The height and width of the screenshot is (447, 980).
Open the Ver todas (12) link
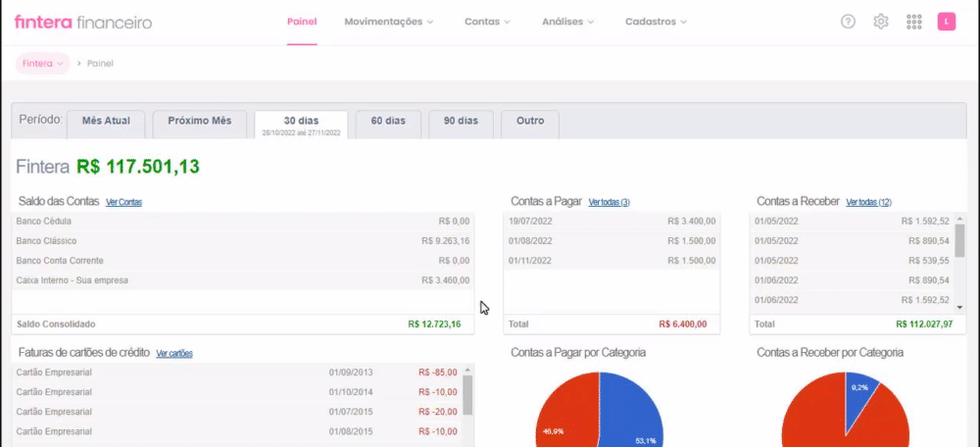pyautogui.click(x=868, y=202)
